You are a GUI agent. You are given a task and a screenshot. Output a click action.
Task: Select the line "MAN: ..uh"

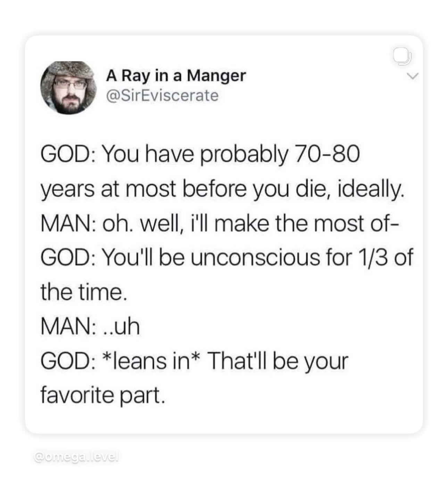pos(90,326)
